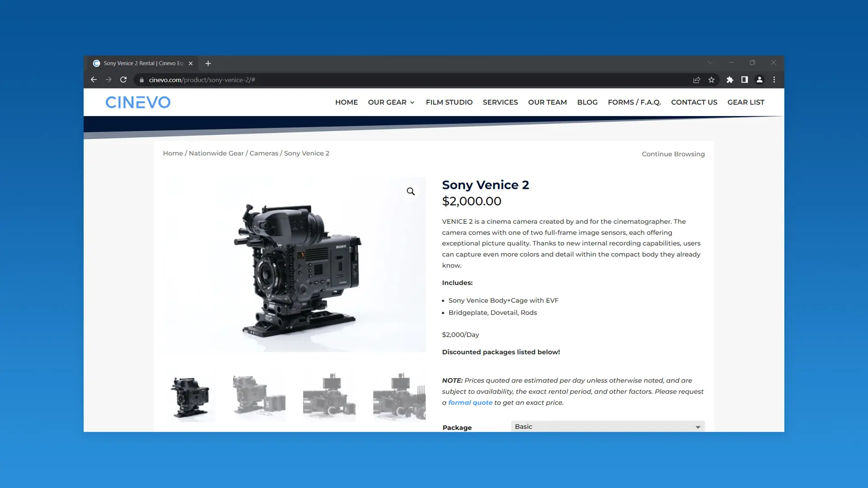Close the Sony Venice 2 Rental tab
This screenshot has width=868, height=488.
click(x=191, y=63)
